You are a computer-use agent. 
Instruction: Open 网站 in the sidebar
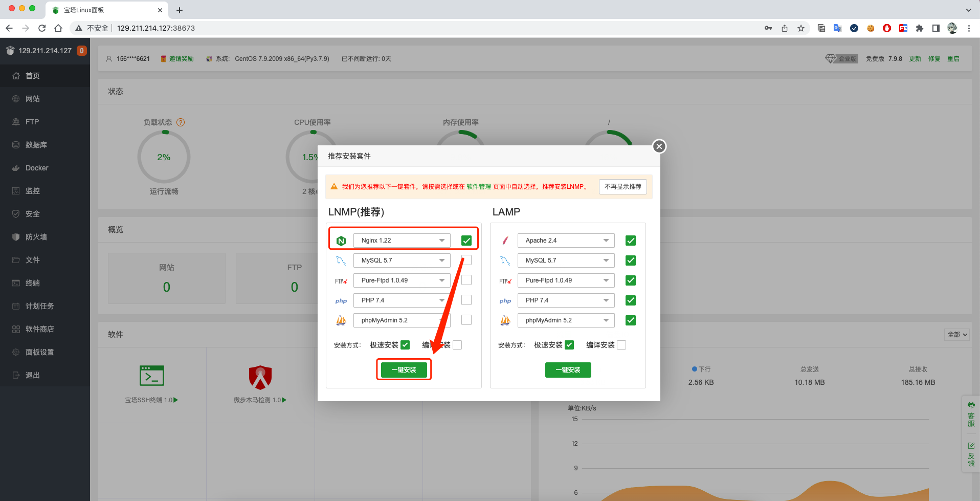(45, 99)
